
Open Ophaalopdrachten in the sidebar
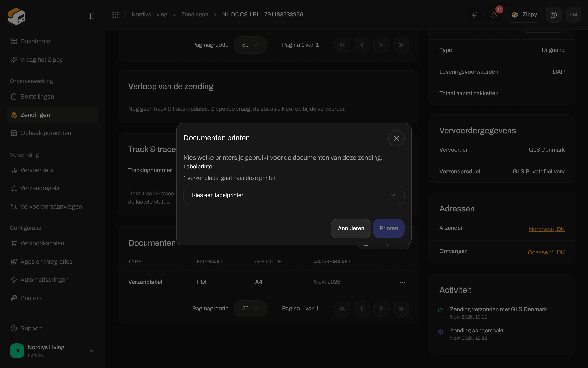tap(52, 133)
